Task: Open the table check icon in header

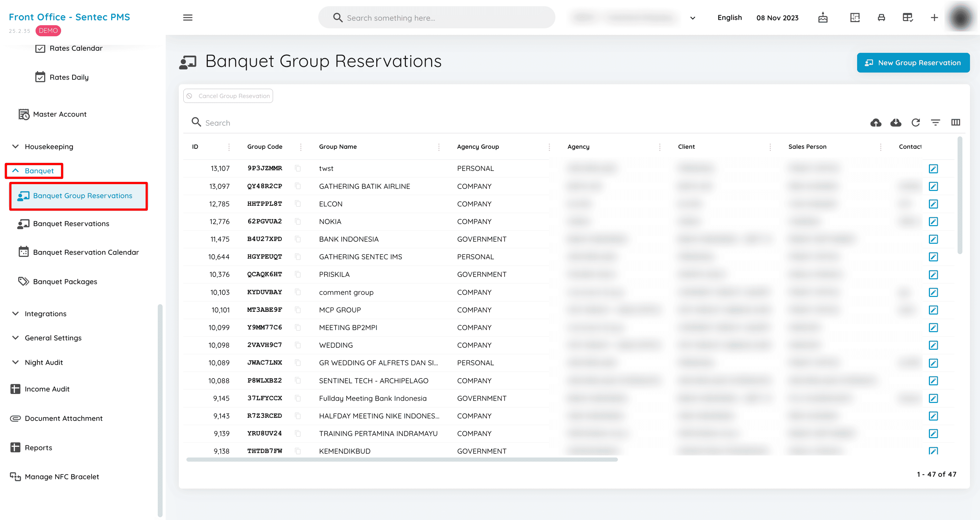Action: point(908,18)
